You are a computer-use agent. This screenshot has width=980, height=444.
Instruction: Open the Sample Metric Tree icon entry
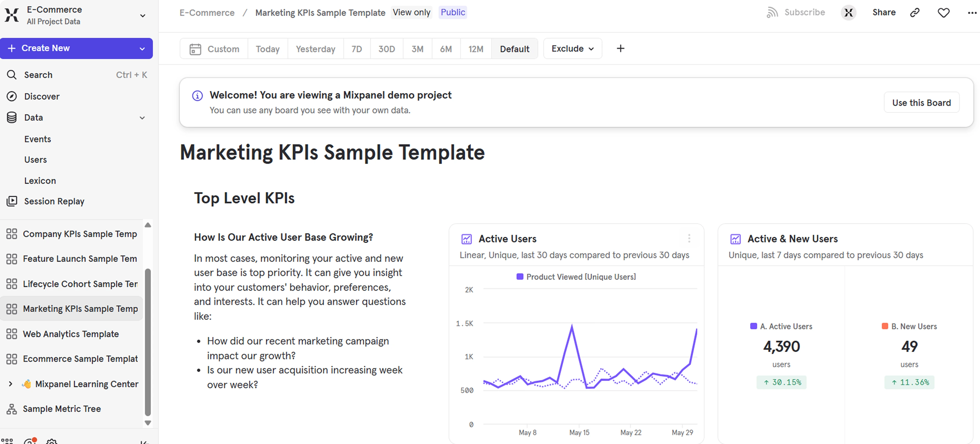[11, 409]
